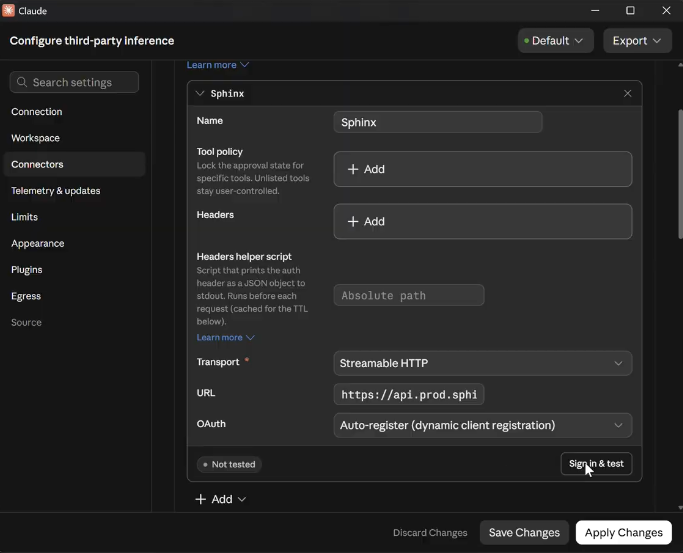
Task: Click Apply Changes
Action: [x=623, y=533]
